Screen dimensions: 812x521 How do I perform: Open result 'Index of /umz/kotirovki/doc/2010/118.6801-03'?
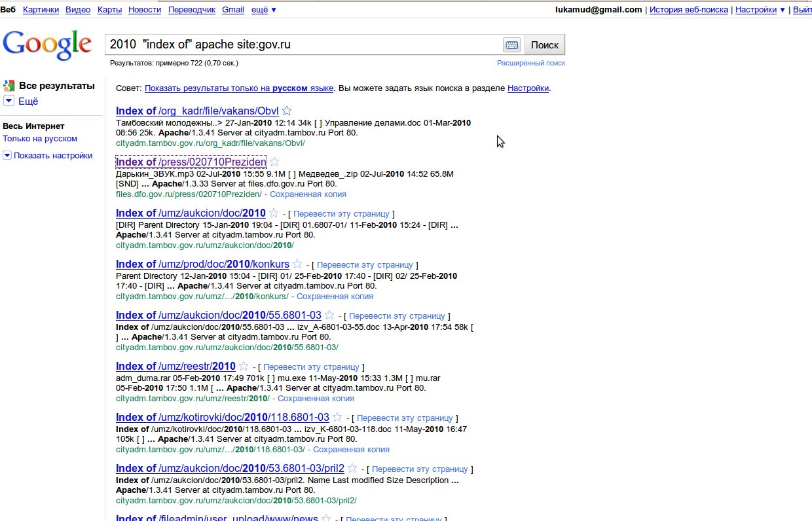[223, 417]
